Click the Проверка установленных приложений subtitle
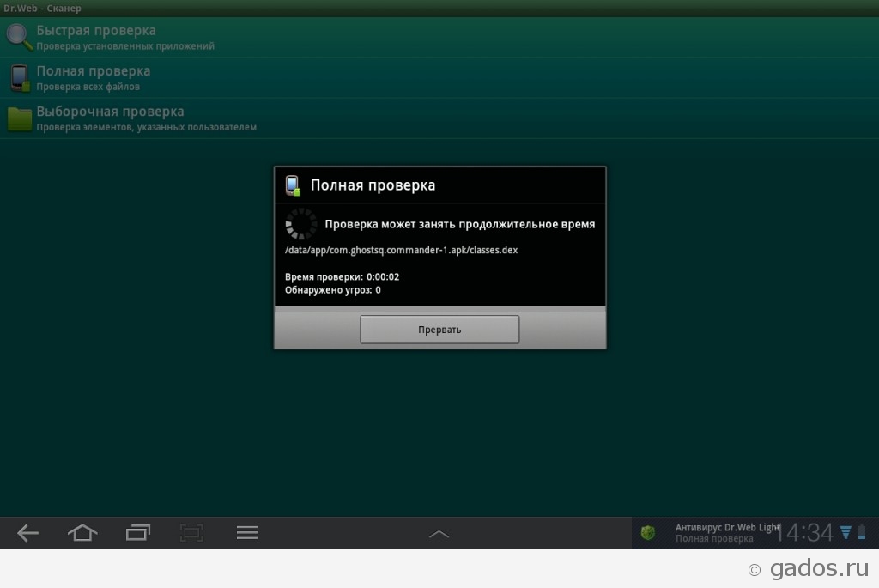The width and height of the screenshot is (879, 588). pos(125,46)
